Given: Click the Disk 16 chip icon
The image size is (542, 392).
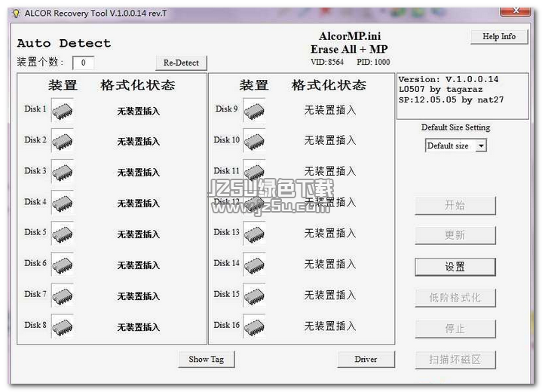Looking at the screenshot, I should (254, 326).
